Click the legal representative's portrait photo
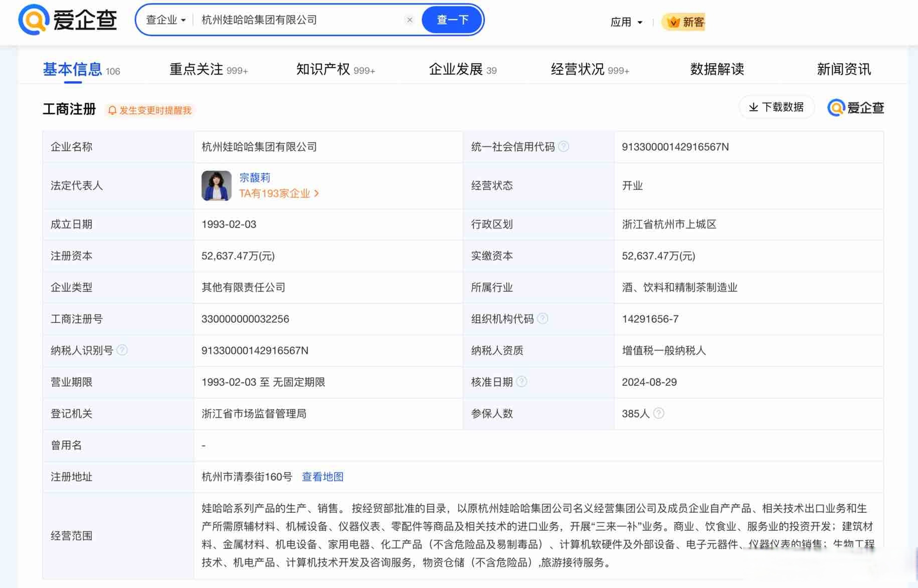The width and height of the screenshot is (918, 588). [217, 185]
